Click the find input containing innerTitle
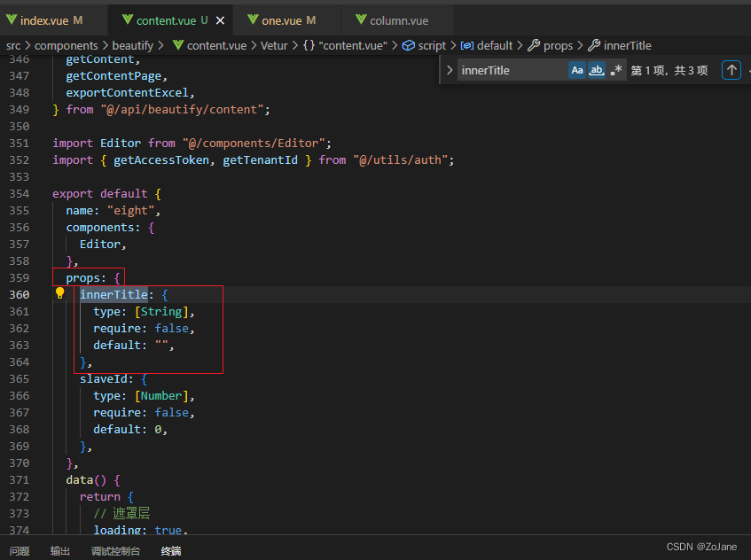The width and height of the screenshot is (751, 560). pos(512,70)
